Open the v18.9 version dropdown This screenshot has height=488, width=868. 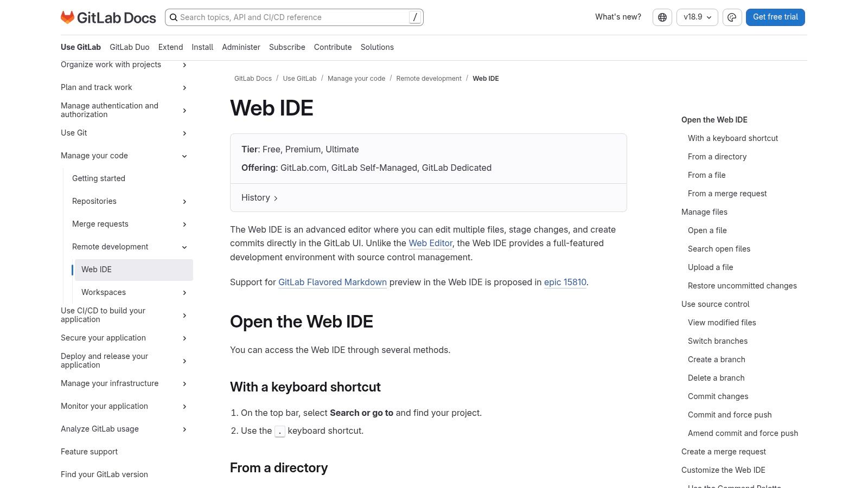(697, 17)
